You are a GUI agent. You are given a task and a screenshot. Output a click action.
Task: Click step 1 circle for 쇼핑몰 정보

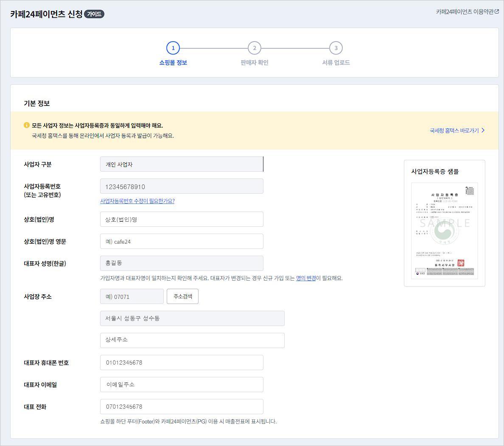pyautogui.click(x=173, y=48)
